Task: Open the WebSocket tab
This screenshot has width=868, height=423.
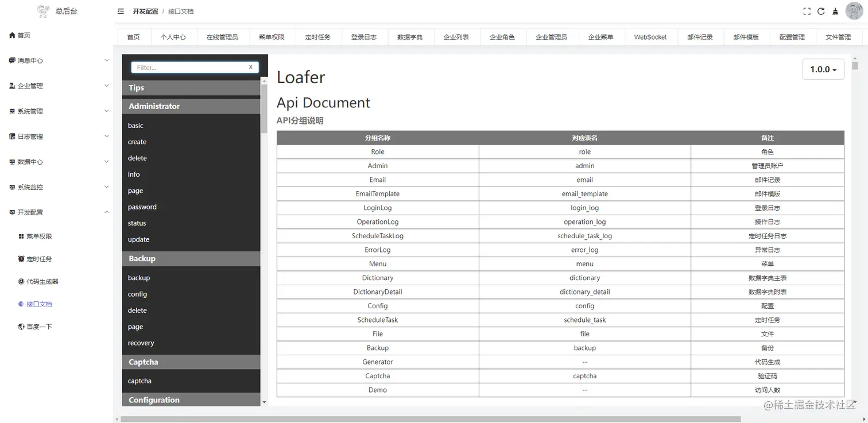Action: pyautogui.click(x=650, y=37)
